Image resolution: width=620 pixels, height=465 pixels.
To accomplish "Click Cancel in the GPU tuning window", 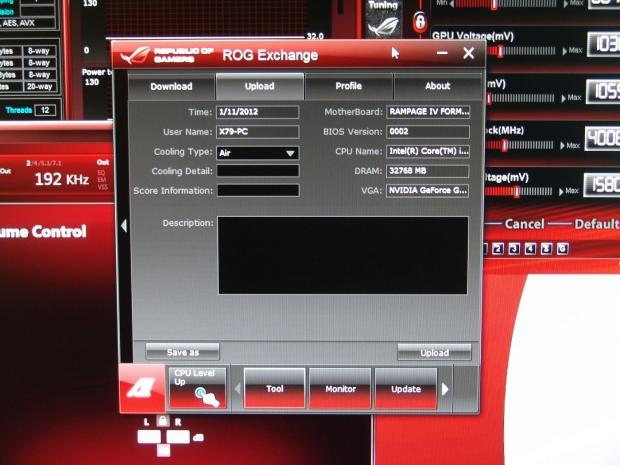I will (x=524, y=224).
